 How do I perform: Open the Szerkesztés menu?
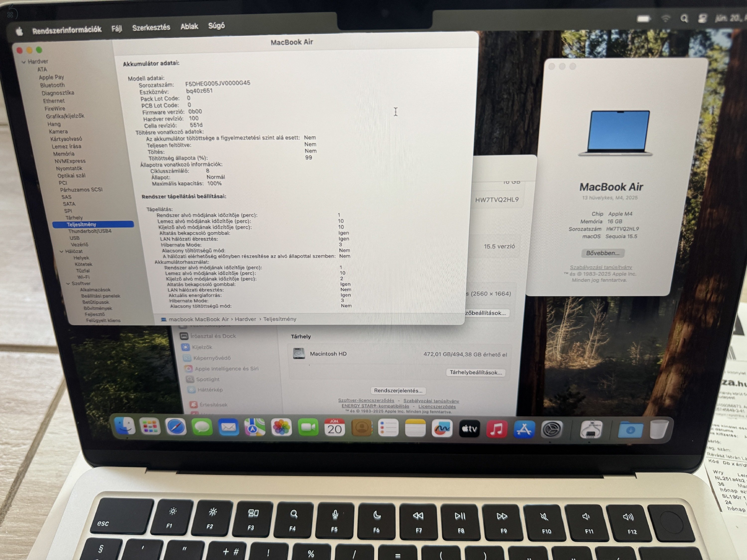[151, 27]
